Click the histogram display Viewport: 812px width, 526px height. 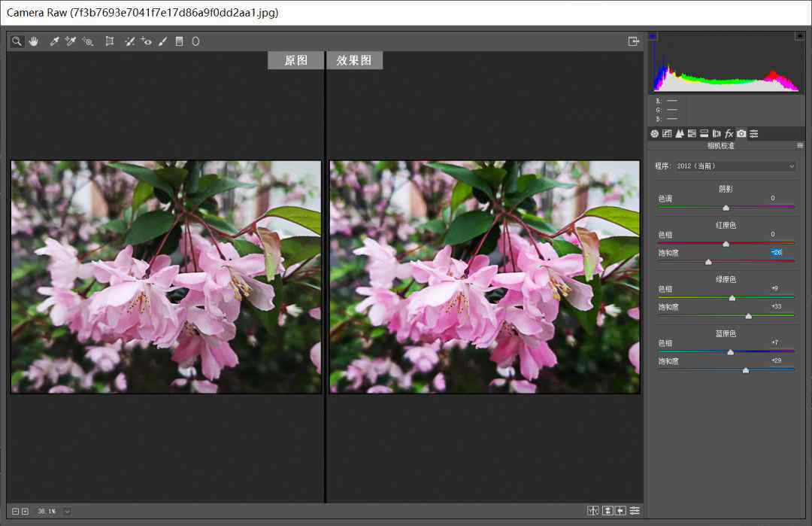tap(726, 62)
